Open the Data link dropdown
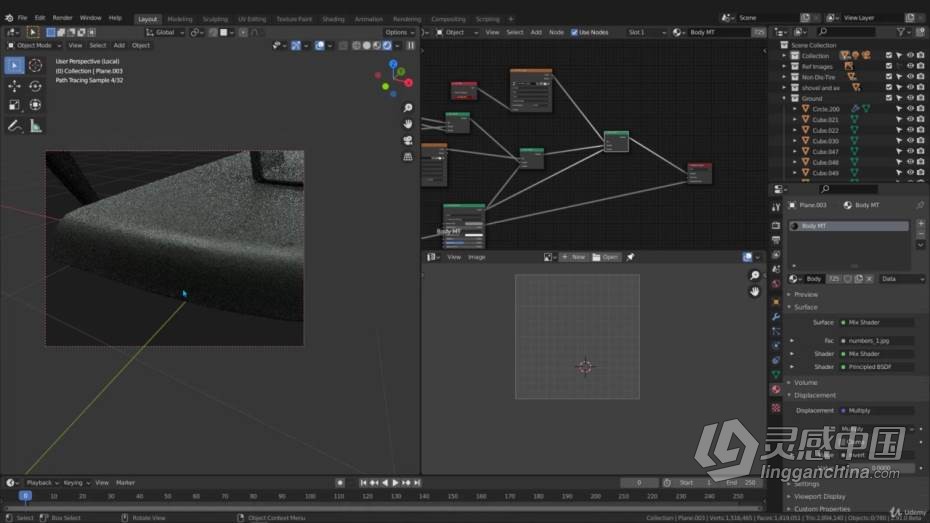 click(903, 279)
